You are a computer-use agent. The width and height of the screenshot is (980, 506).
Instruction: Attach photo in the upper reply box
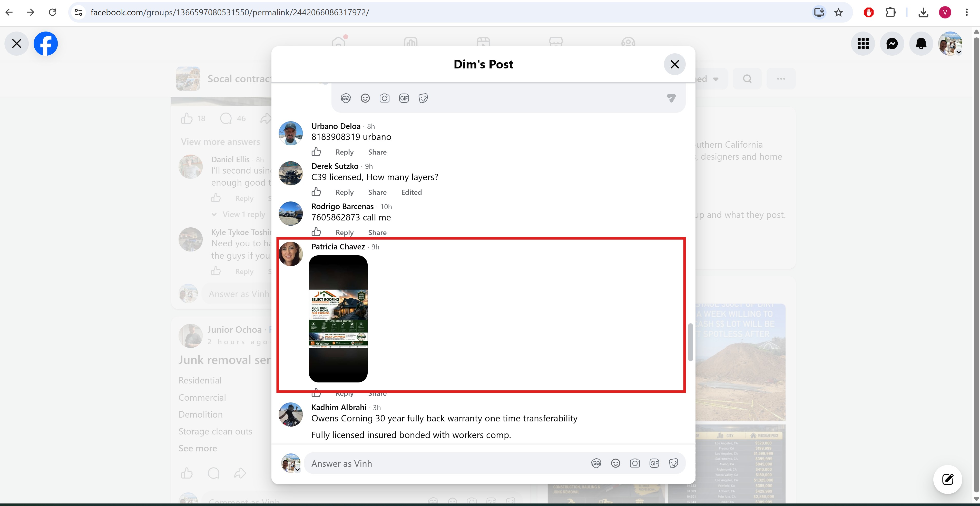coord(385,98)
